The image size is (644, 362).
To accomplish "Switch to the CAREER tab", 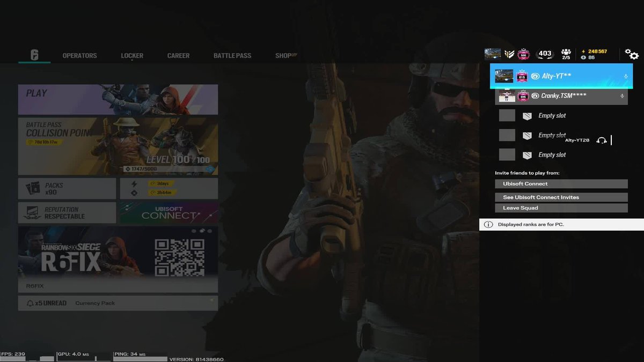I will point(178,56).
